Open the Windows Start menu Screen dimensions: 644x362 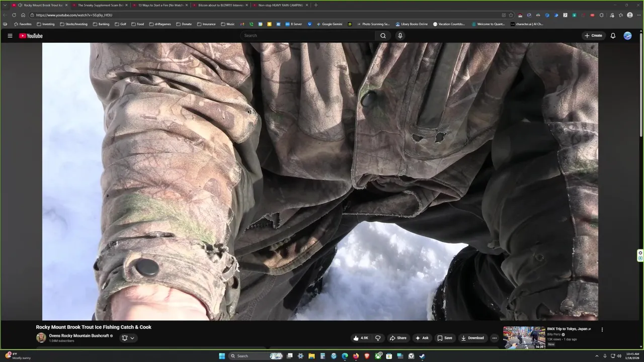tap(222, 356)
